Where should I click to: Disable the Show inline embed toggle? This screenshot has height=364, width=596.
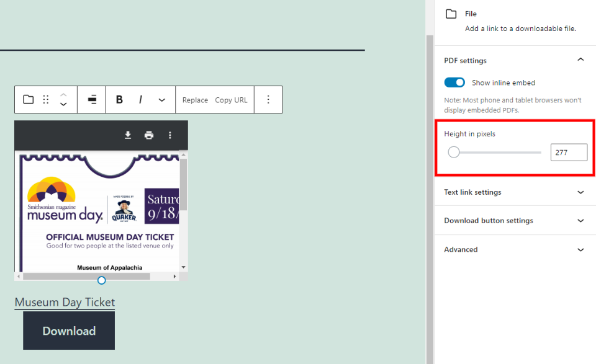[x=454, y=82]
